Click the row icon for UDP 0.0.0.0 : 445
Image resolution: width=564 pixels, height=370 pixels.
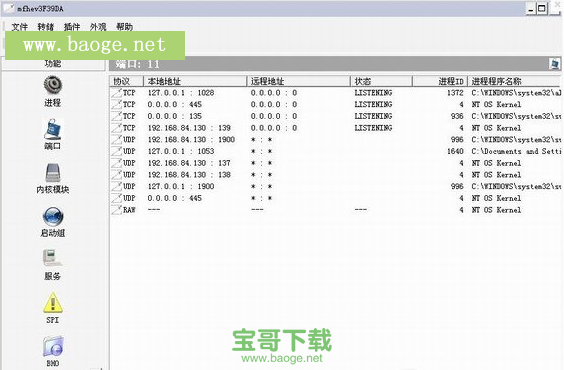[117, 198]
